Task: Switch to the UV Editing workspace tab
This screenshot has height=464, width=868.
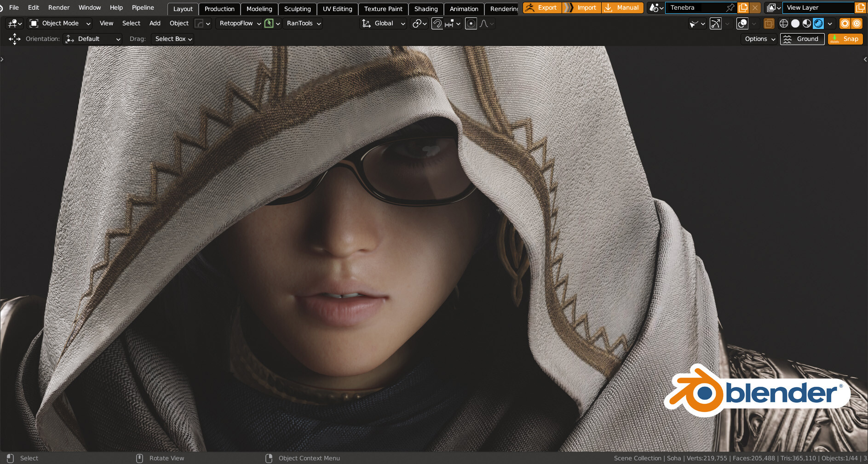Action: click(x=337, y=9)
